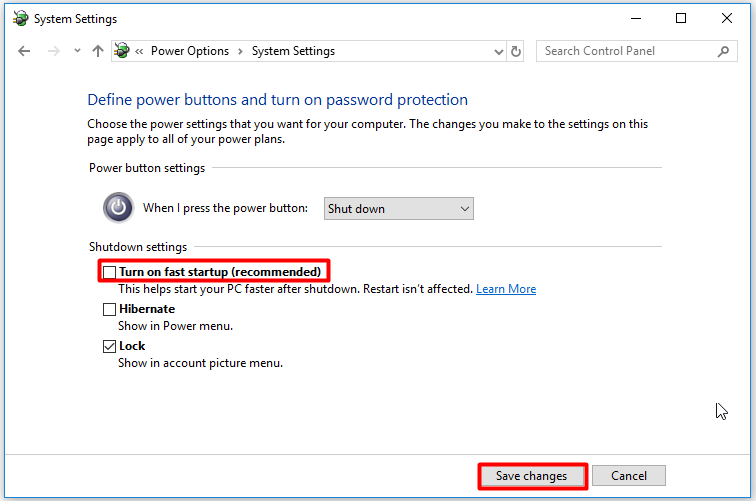This screenshot has height=501, width=756.
Task: Click the search magnifier icon
Action: coord(723,51)
